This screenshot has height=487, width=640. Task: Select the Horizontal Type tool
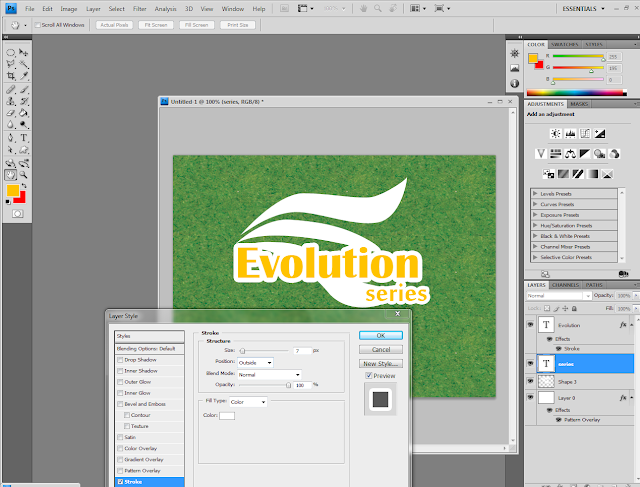pos(24,138)
